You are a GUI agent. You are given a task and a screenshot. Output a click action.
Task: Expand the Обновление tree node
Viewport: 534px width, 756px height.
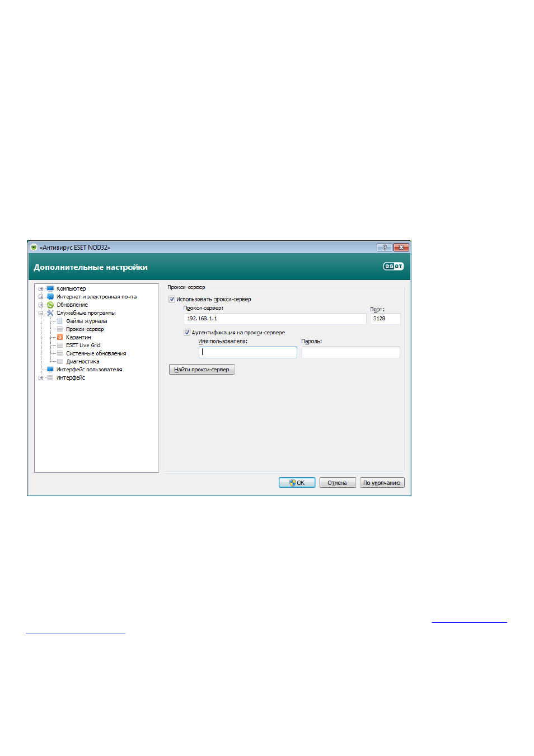point(41,305)
